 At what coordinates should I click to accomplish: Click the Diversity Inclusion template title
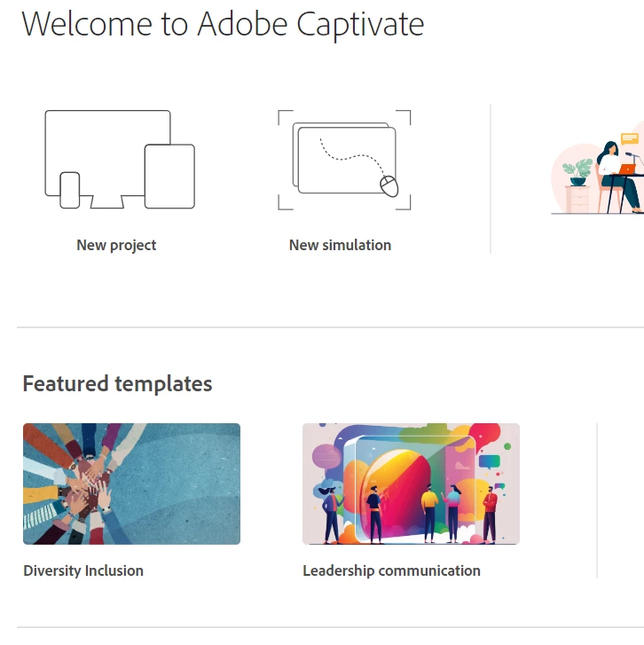pos(83,571)
